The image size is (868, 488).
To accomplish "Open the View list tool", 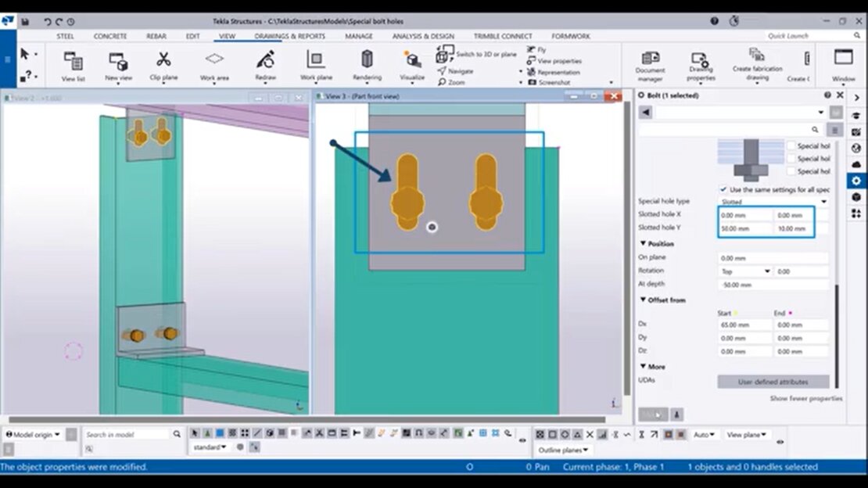I will (x=73, y=66).
